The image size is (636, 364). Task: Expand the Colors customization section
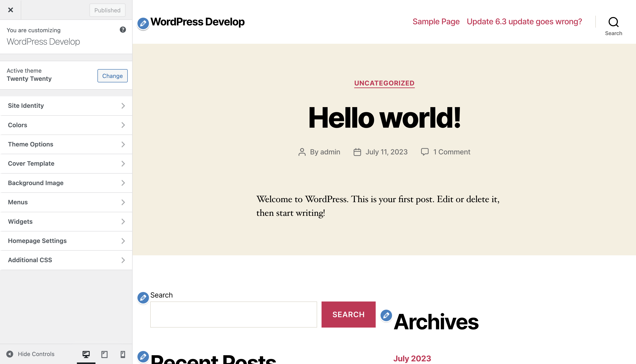pos(66,125)
